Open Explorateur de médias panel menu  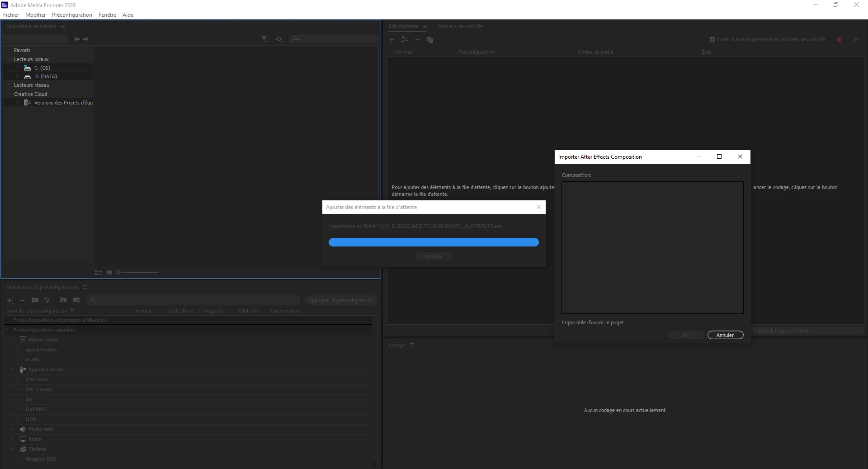pos(63,26)
